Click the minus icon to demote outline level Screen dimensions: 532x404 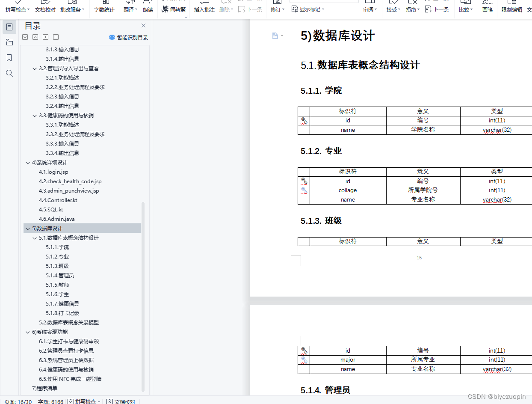coord(56,37)
